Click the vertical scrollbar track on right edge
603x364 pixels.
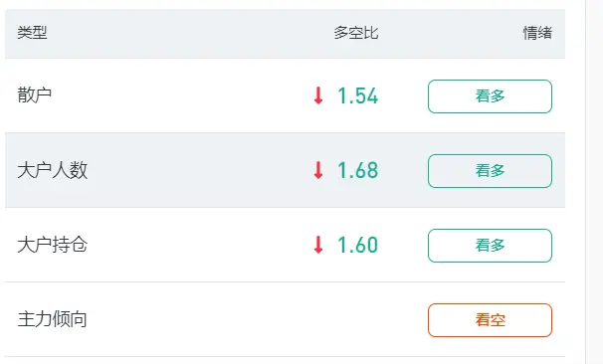[594, 182]
